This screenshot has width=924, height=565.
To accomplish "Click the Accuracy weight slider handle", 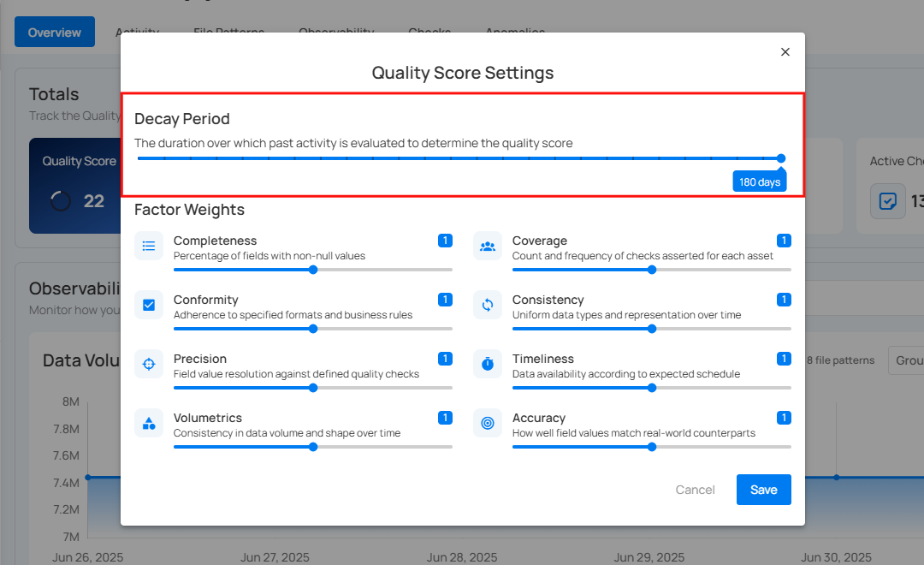I will [x=652, y=447].
